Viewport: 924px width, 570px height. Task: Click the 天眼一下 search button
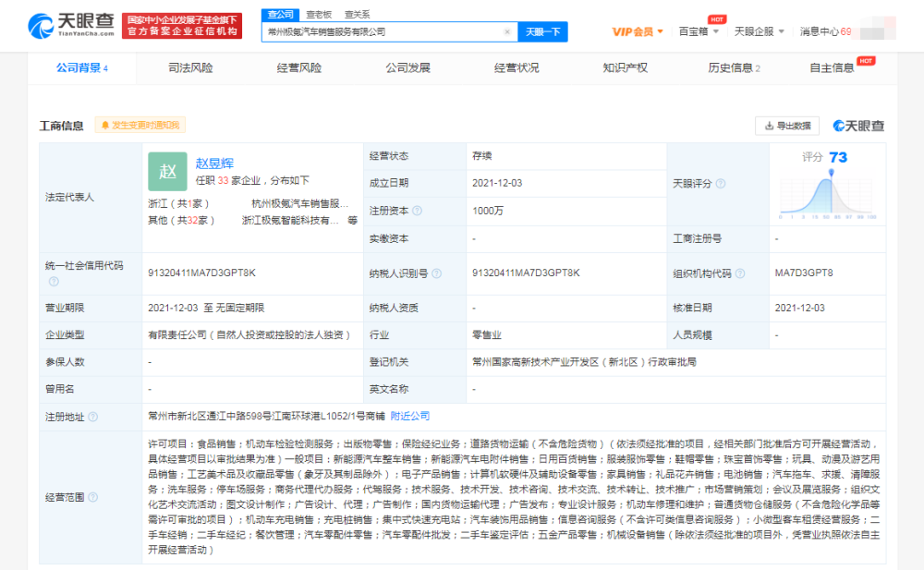542,31
